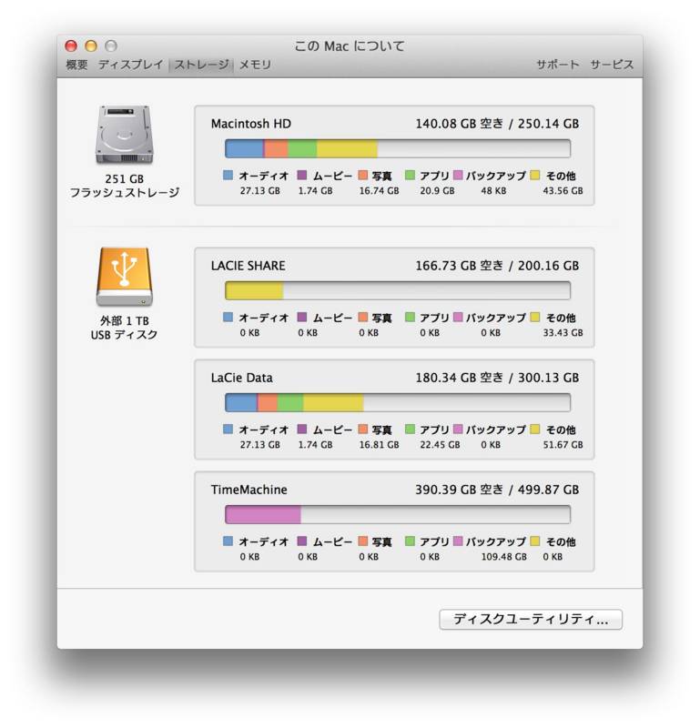This screenshot has height=728, width=700.
Task: Close the この Mac について window
Action: 71,46
